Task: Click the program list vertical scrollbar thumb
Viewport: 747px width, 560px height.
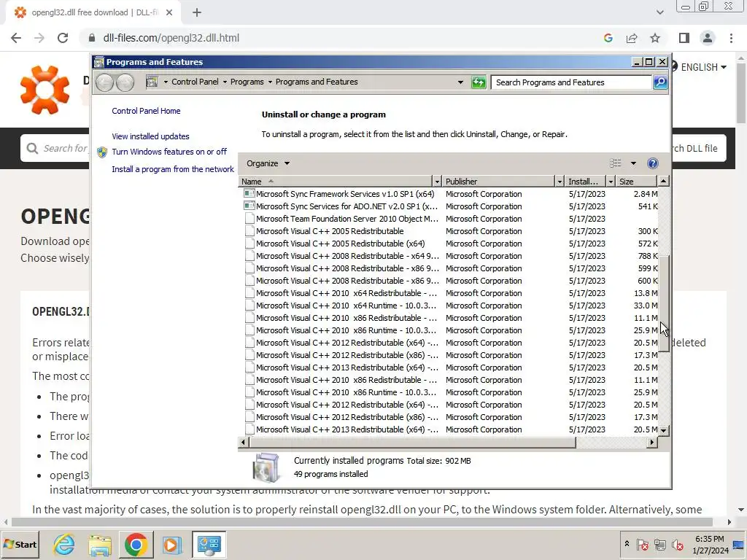Action: tap(663, 303)
